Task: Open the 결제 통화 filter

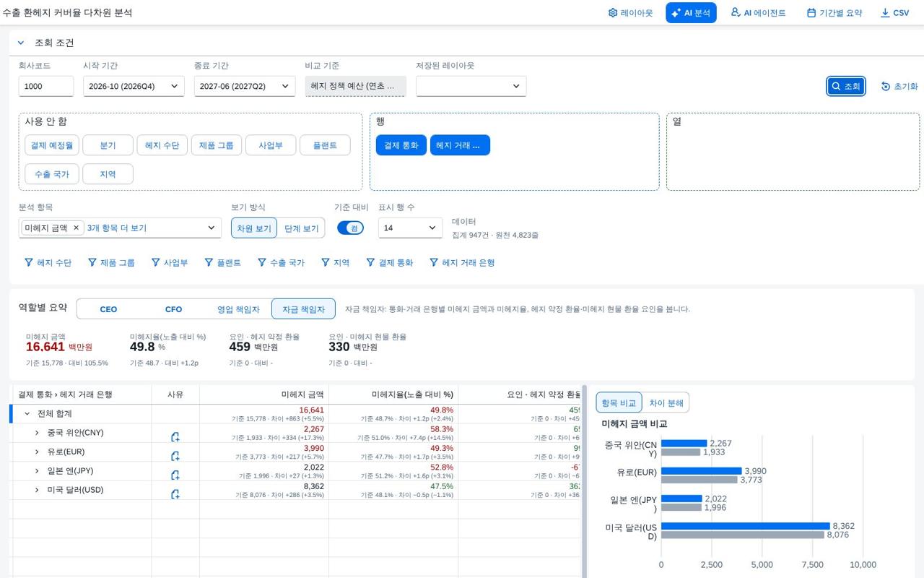Action: (390, 263)
